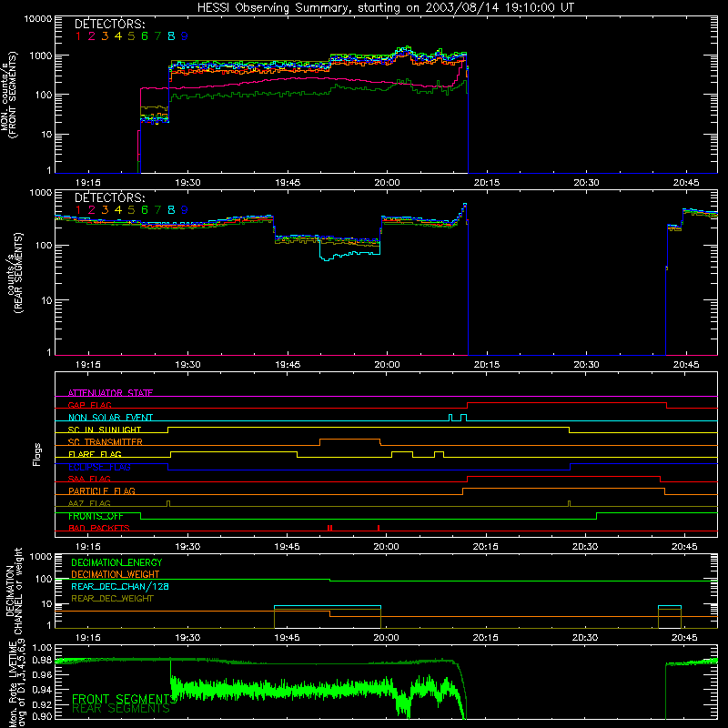Click the SAA_FLAG label
This screenshot has width=728, height=728.
pos(89,479)
